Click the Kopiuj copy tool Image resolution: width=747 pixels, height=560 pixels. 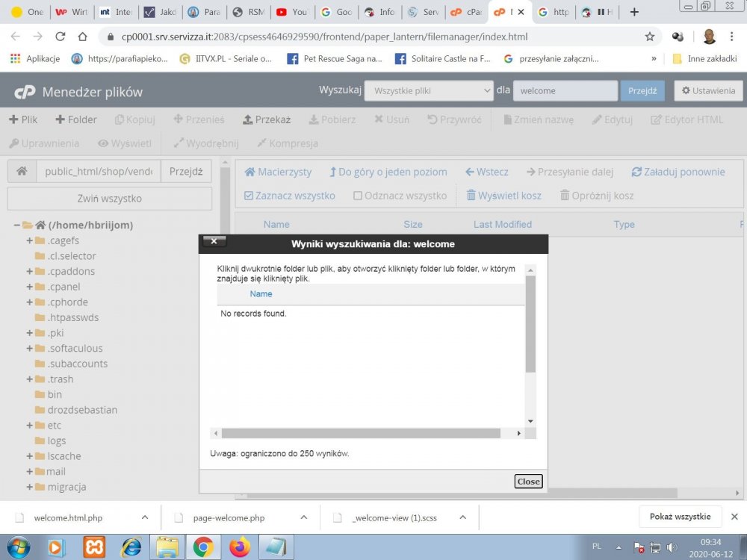tap(135, 119)
